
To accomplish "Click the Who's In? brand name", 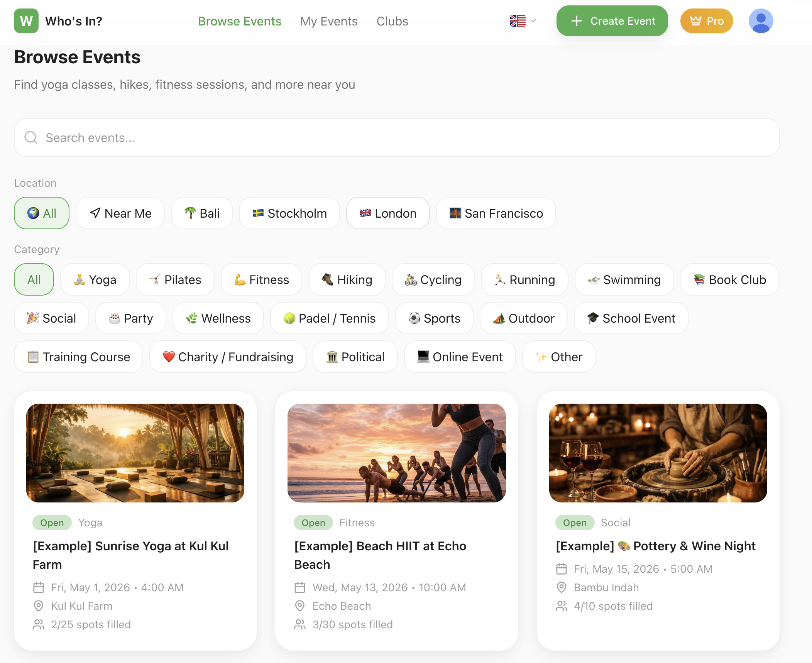I will (74, 21).
